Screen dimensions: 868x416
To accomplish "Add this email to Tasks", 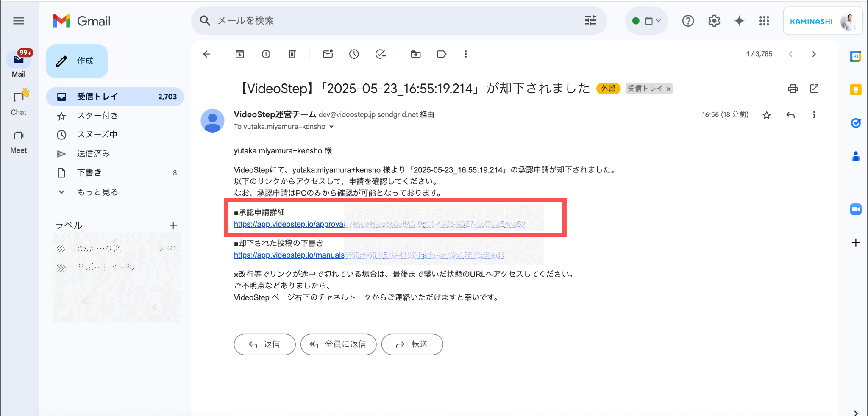I will click(381, 54).
